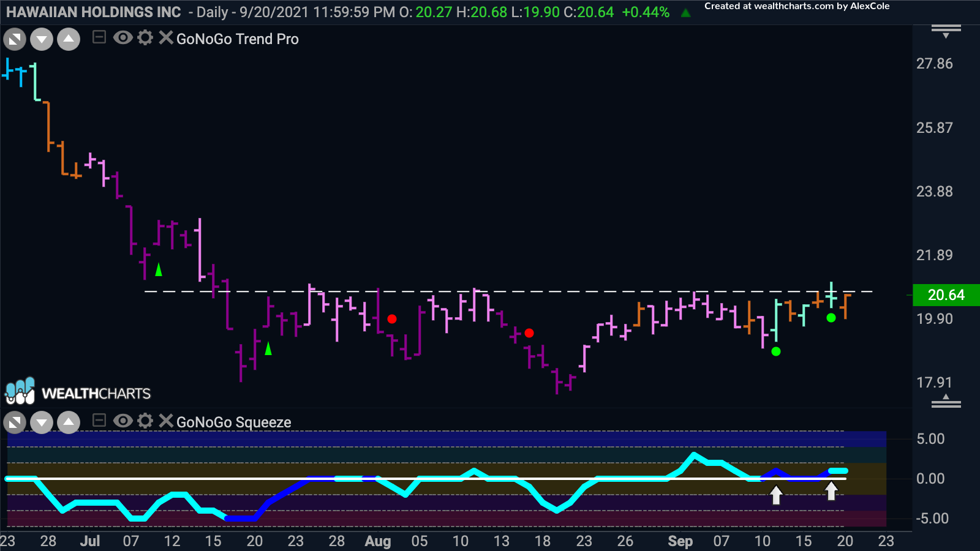980x551 pixels.
Task: Click the closing price C:20.64 in header
Action: (x=589, y=12)
